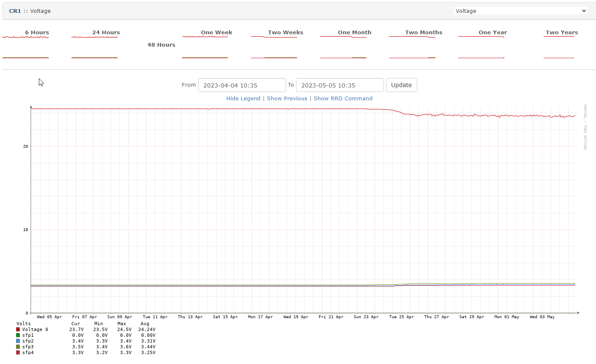The width and height of the screenshot is (596, 364).
Task: Open the lower mini graph under 24 Hours
Action: click(x=95, y=57)
